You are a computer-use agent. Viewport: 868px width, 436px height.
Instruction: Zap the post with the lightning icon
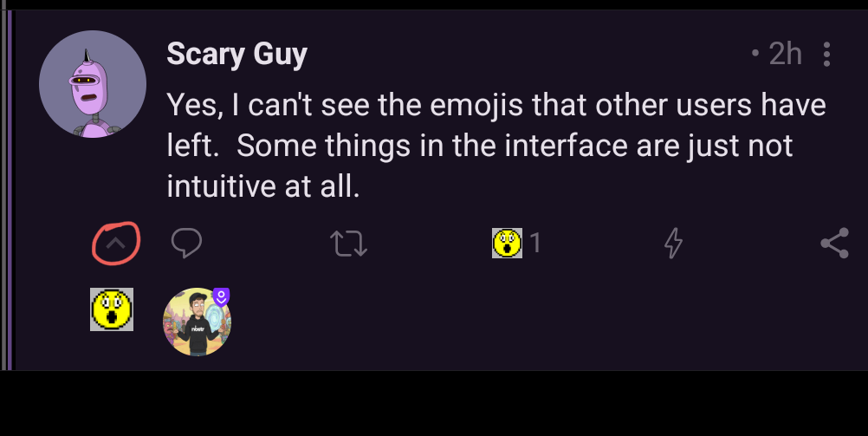click(x=672, y=245)
